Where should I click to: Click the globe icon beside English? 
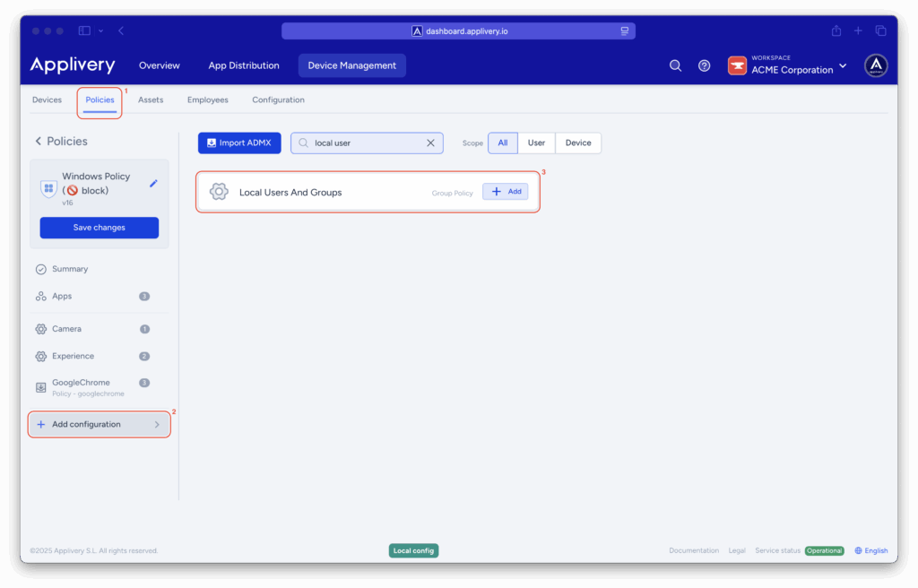pyautogui.click(x=858, y=550)
